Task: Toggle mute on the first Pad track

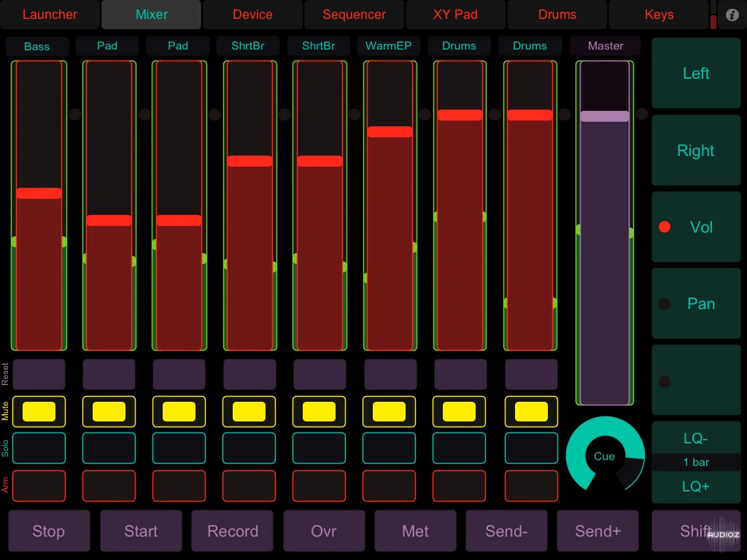Action: pyautogui.click(x=109, y=411)
